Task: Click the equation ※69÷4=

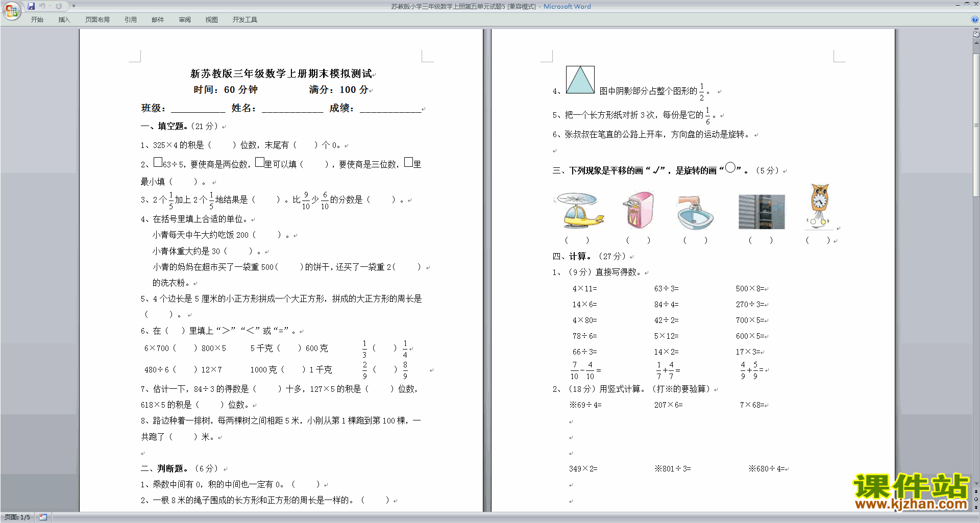Action: (585, 405)
